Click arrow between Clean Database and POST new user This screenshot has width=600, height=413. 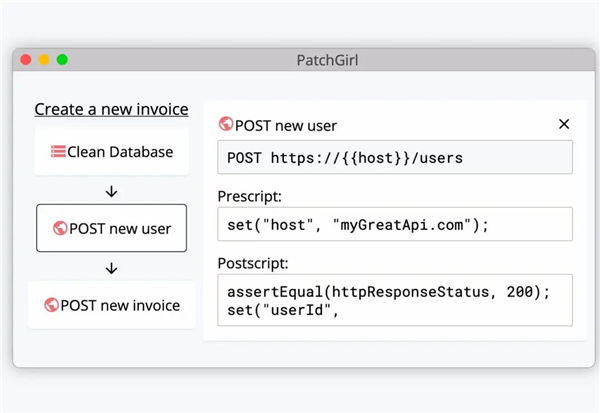pyautogui.click(x=111, y=191)
